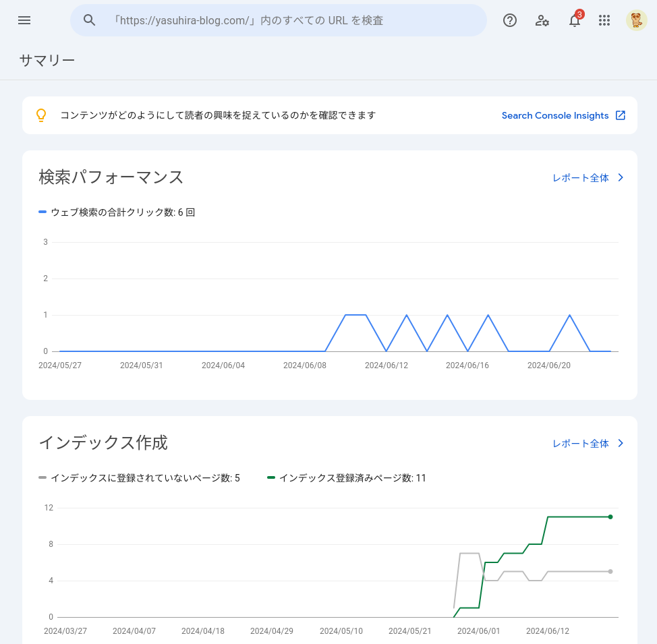Open the Search Console Insights link
Screen dimensions: 657x644
coord(554,115)
